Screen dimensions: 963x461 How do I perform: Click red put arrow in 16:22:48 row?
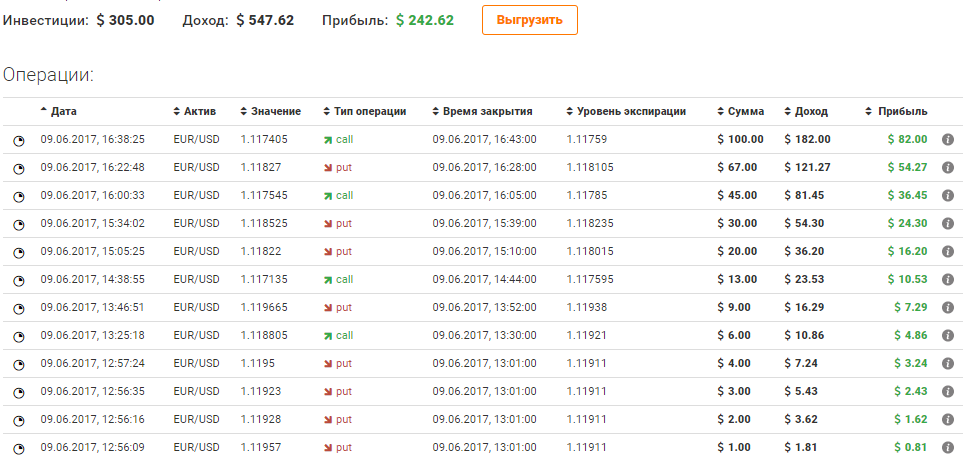coord(327,168)
